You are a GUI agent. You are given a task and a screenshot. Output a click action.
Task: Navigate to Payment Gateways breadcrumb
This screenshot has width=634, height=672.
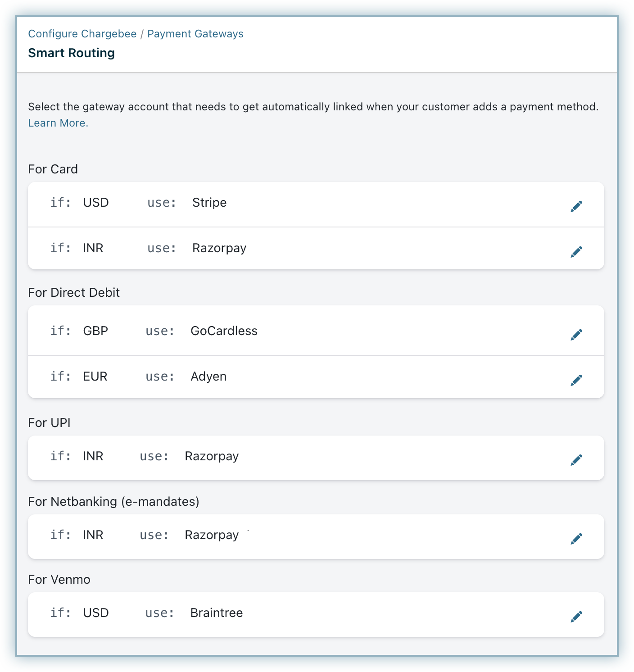pos(195,34)
